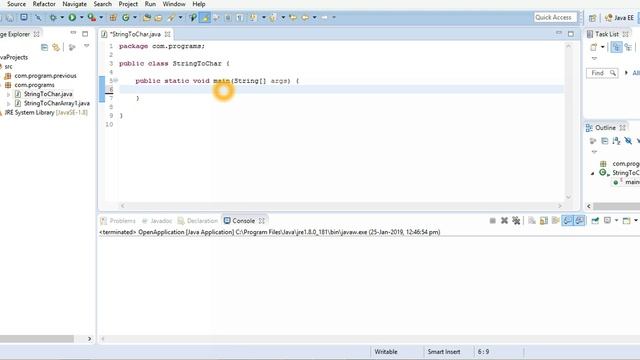Open the New Java Class dropdown arrow
The width and height of the screenshot is (640, 360).
135,18
